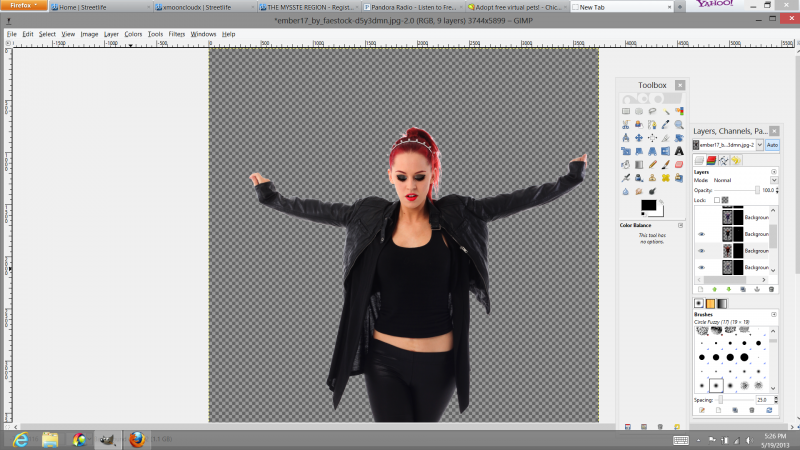Hide the second listed Background layer via its eye

701,234
